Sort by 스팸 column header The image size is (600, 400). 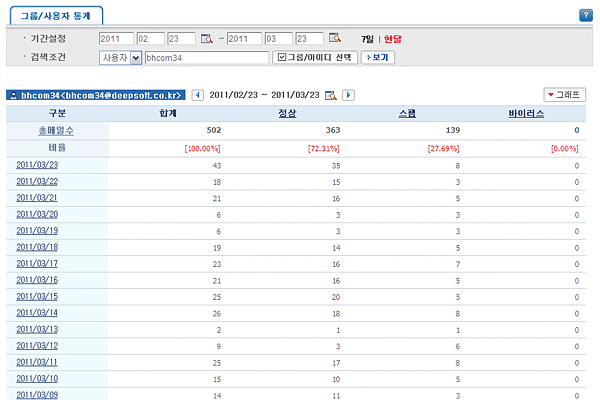click(x=407, y=113)
